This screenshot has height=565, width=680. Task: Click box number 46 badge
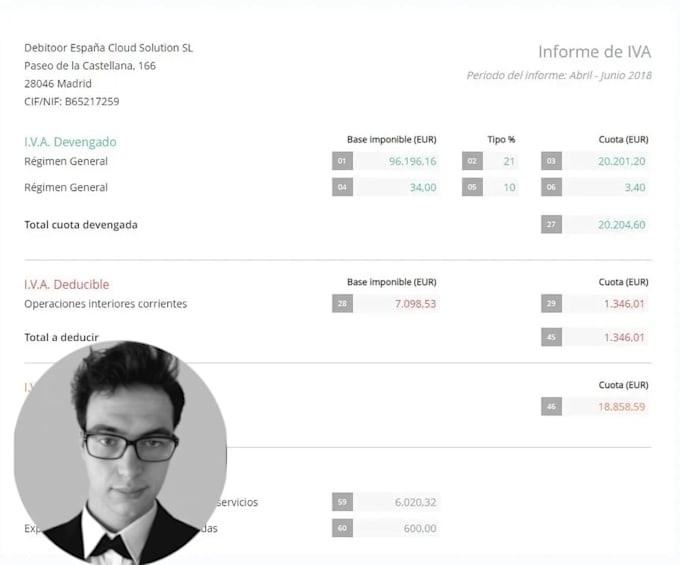click(x=551, y=406)
